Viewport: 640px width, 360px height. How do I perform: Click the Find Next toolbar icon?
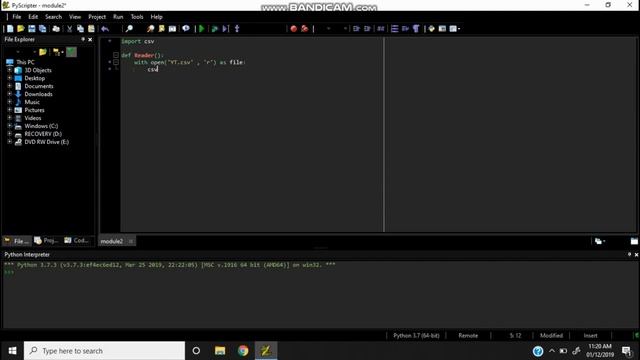151,29
